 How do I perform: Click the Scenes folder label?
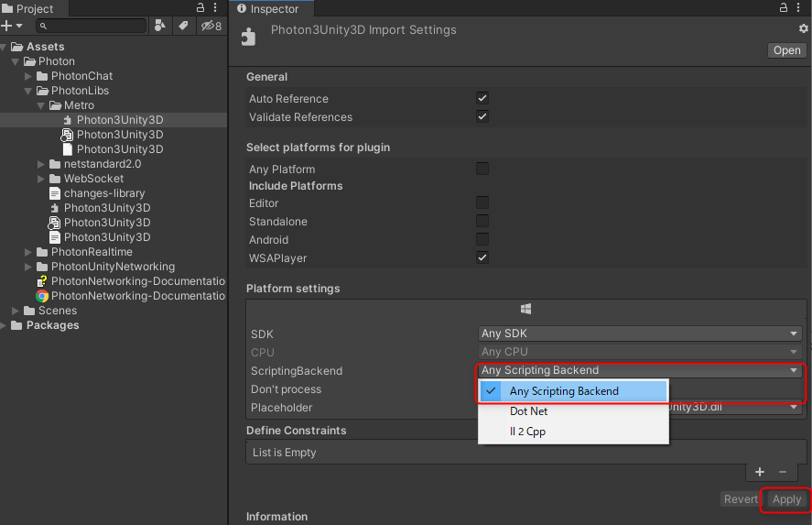click(x=58, y=311)
